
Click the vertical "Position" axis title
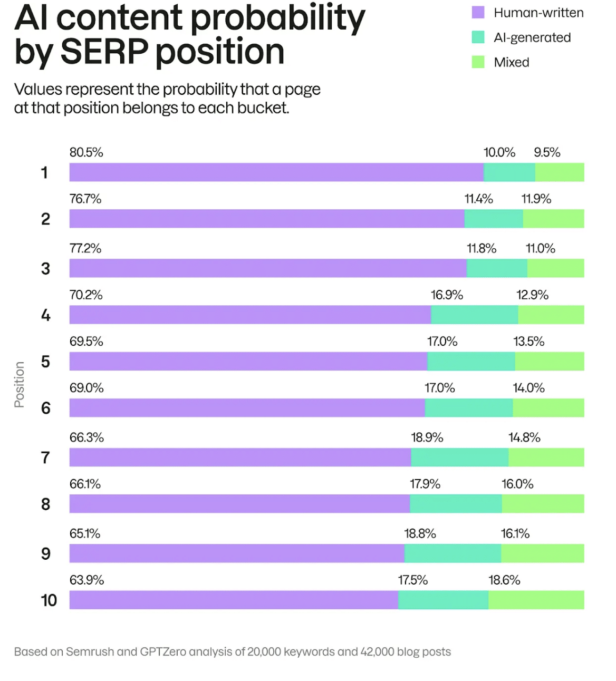pos(20,385)
